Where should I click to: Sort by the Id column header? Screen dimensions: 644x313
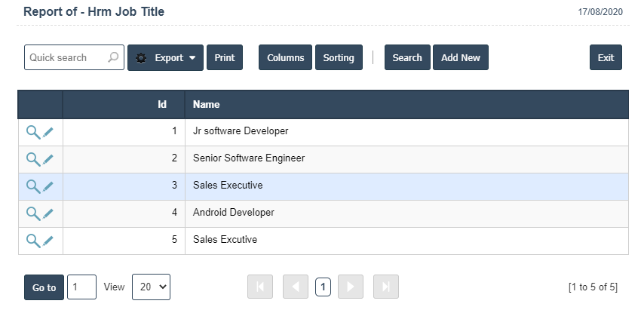[162, 104]
